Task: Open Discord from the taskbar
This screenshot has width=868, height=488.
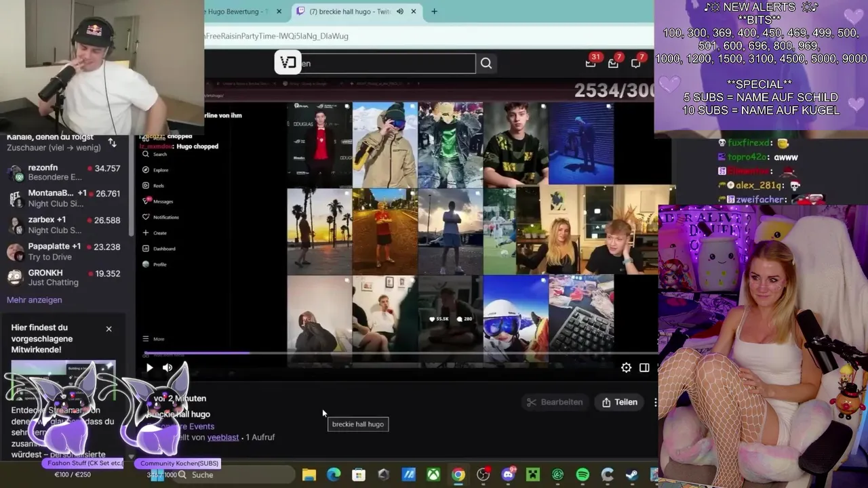Action: (508, 475)
